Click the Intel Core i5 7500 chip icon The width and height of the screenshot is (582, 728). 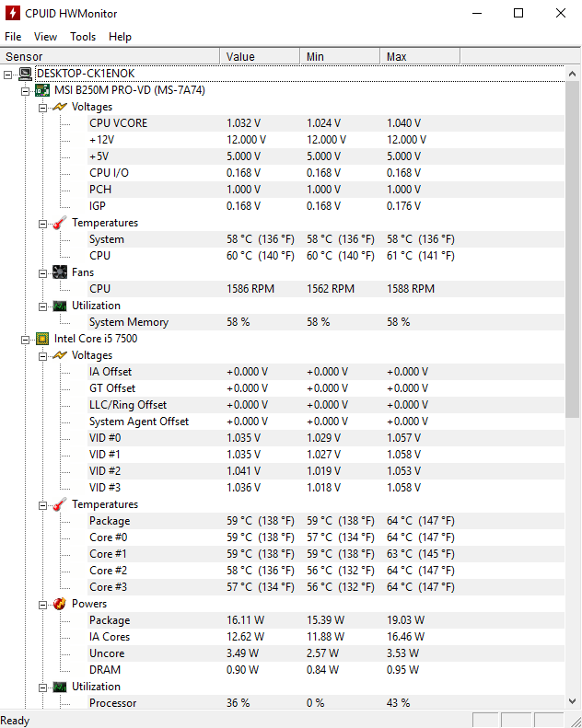42,339
